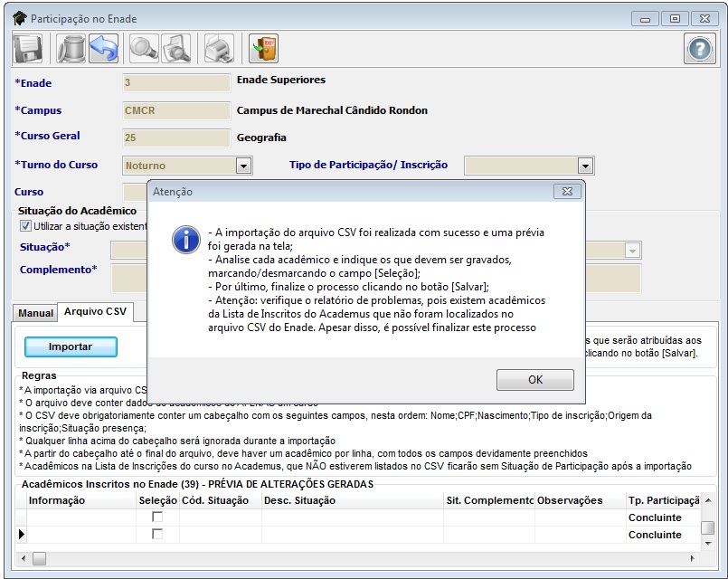Close the Atenção dialog with X

567,192
